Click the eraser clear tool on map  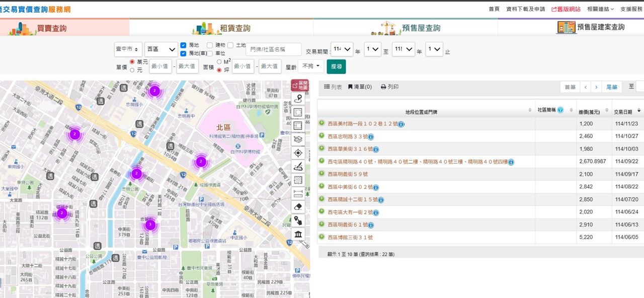(298, 207)
